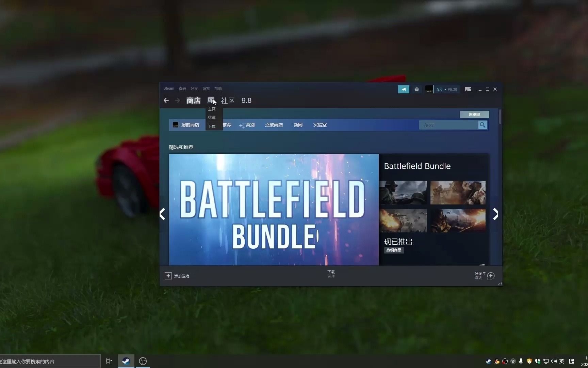
Task: Click Windows Security shield tray icon
Action: pos(538,361)
